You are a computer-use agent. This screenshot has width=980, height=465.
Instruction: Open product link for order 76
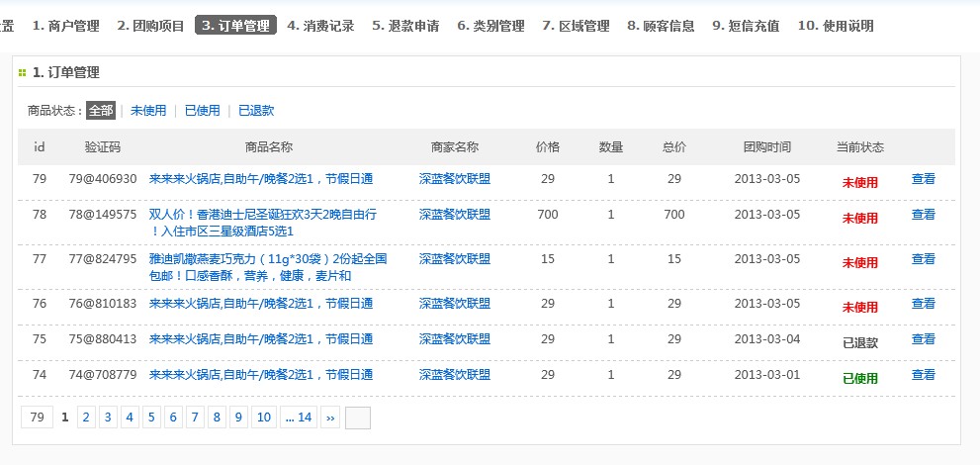(261, 303)
